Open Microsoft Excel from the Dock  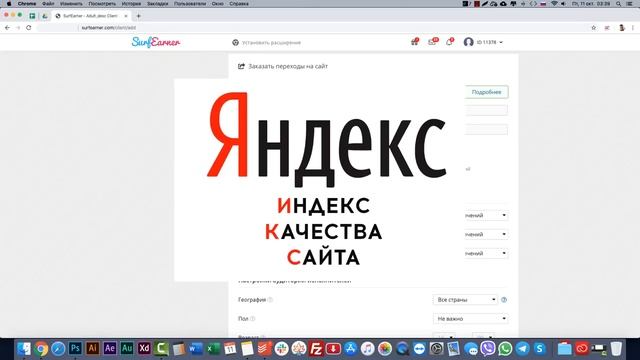tap(213, 349)
